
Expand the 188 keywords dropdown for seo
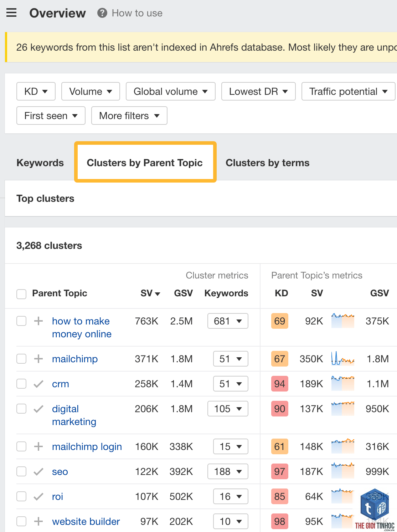[x=228, y=471]
